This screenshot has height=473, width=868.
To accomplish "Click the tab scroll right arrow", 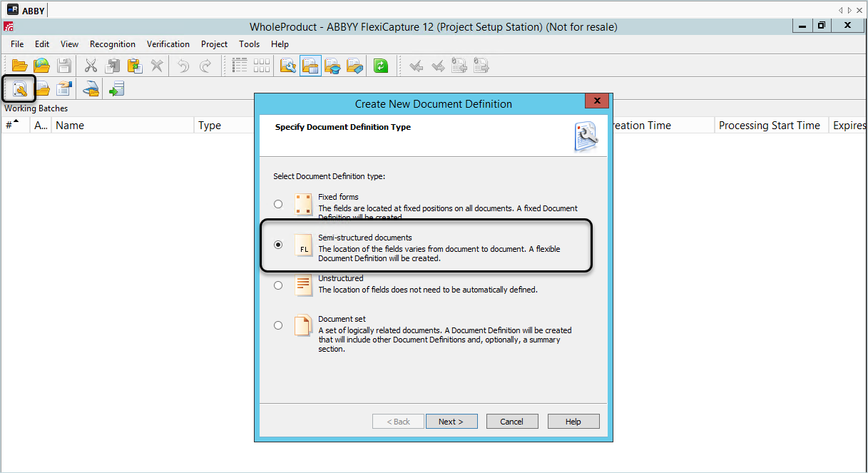I will tap(849, 10).
